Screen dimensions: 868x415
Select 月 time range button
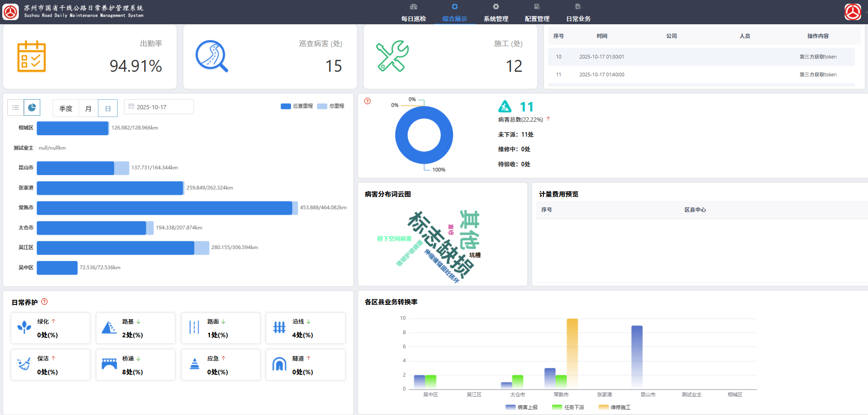tap(88, 108)
